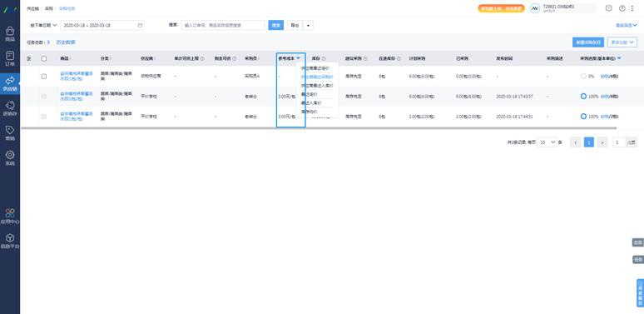Open the 更多功能 dropdown
Viewport: 644px width, 314px height.
click(622, 42)
